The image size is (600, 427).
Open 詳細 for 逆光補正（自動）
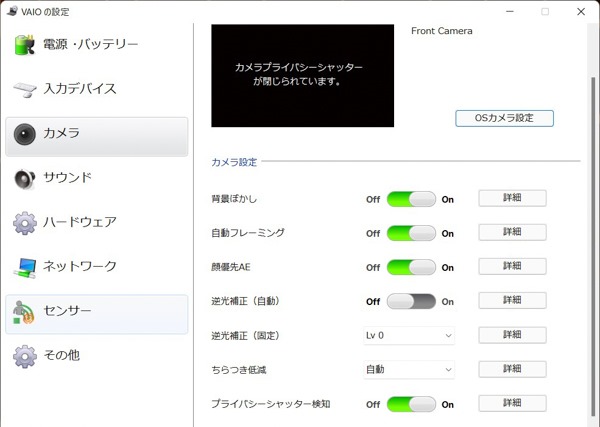click(512, 300)
